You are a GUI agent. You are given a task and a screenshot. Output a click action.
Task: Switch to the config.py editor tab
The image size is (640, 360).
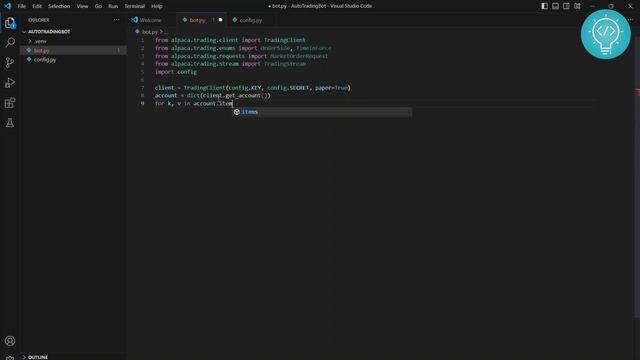[x=250, y=20]
